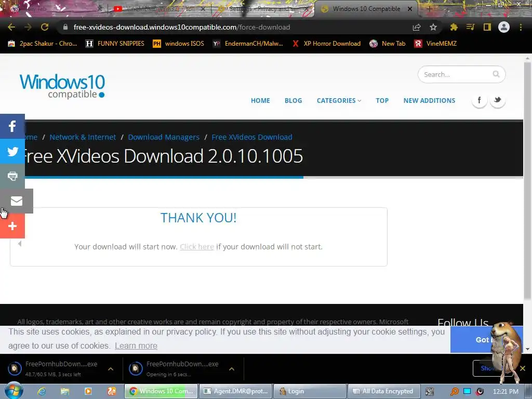
Task: Click the Download Managers breadcrumb
Action: (x=164, y=137)
